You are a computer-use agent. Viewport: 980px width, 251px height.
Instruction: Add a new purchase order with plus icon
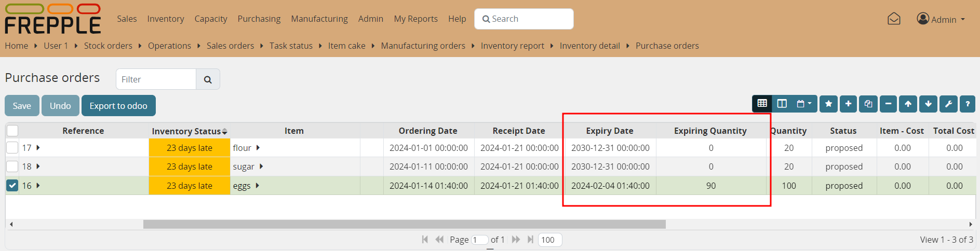[848, 104]
